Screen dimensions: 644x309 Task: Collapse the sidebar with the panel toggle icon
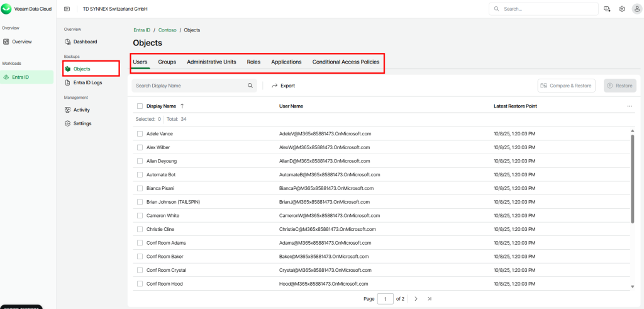pyautogui.click(x=67, y=9)
